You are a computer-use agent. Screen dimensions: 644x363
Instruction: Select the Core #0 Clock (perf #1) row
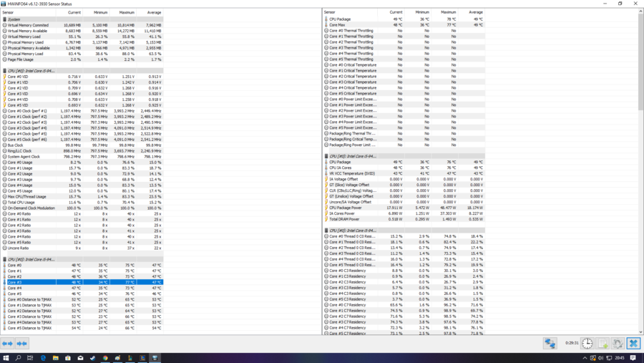click(82, 111)
